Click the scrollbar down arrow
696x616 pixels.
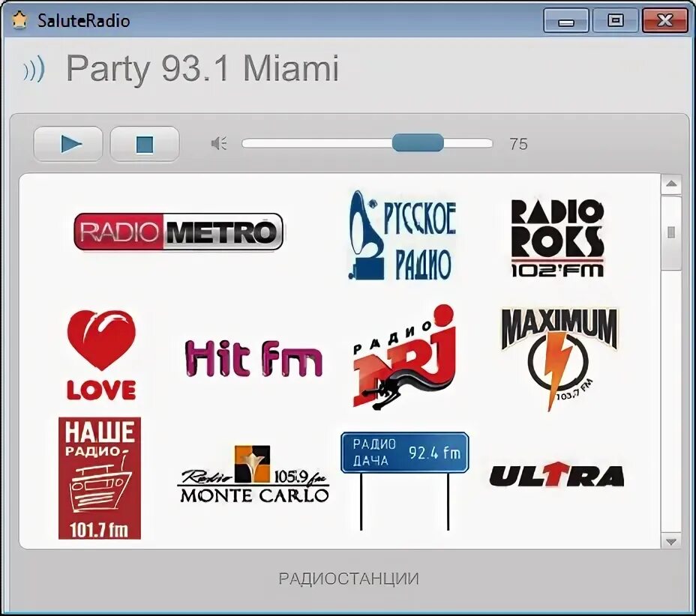coord(671,542)
